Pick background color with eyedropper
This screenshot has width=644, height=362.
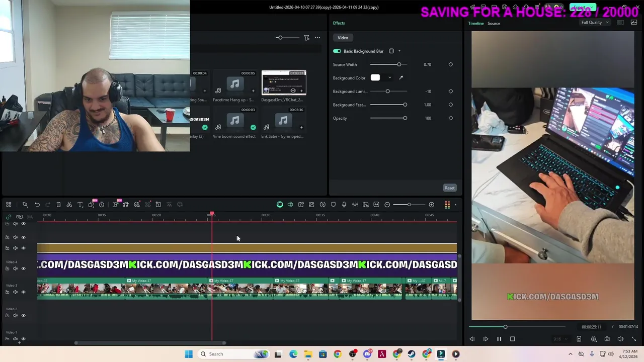[x=401, y=78]
